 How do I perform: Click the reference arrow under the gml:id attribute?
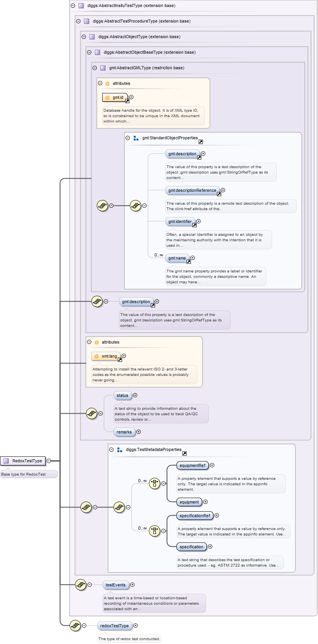[127, 101]
